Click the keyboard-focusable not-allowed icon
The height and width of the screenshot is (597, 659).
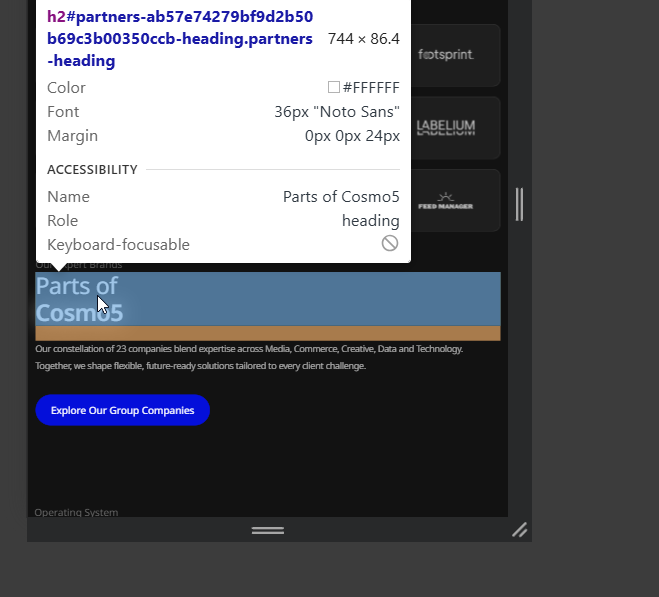390,243
